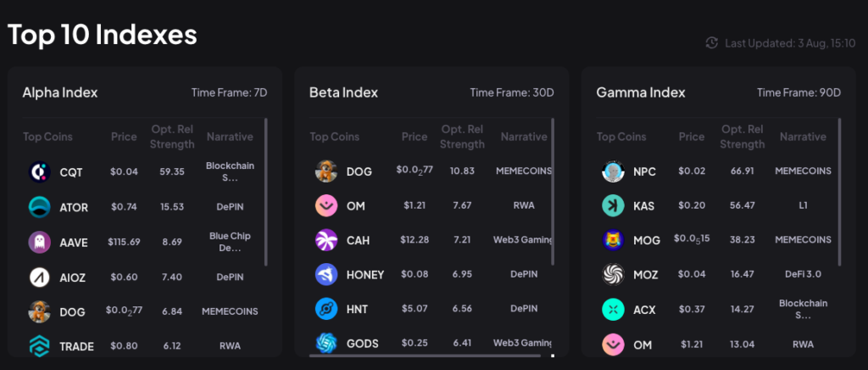Viewport: 868px width, 370px height.
Task: Click the HONEY coin icon in Beta Index
Action: 326,274
